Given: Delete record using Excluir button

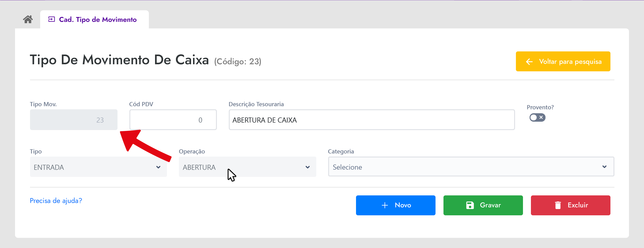Looking at the screenshot, I should tap(570, 205).
